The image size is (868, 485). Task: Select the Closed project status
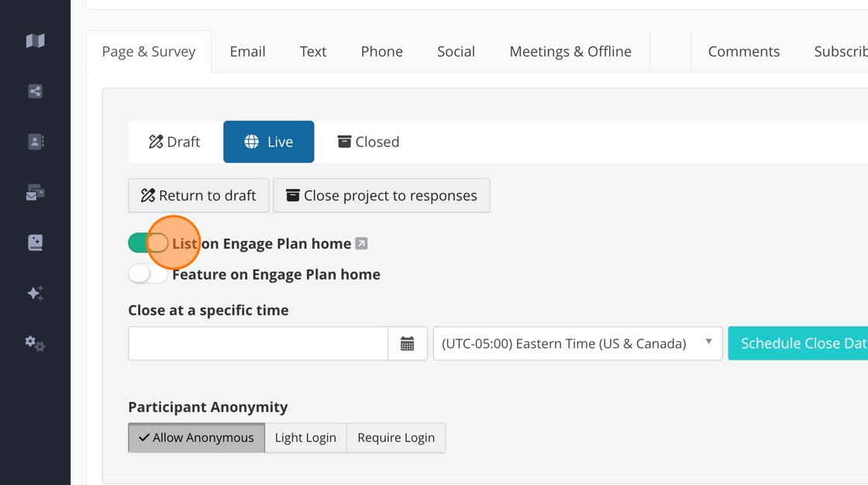[x=368, y=142]
